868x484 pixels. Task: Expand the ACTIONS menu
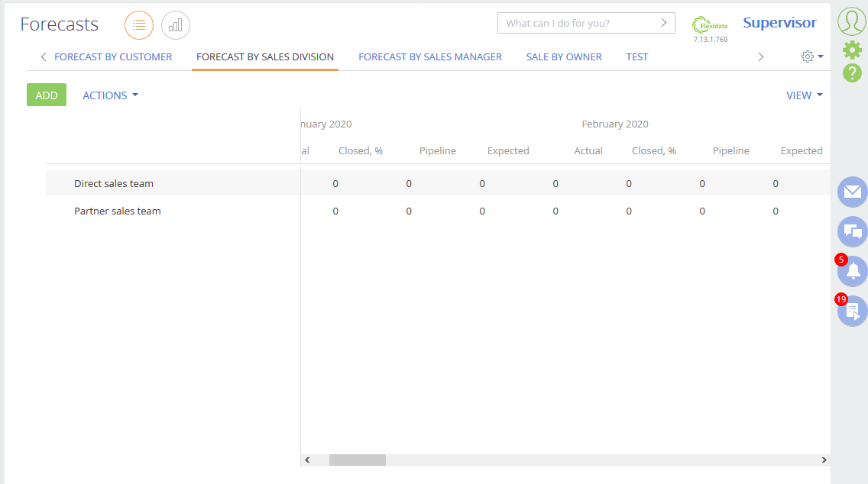[x=110, y=95]
